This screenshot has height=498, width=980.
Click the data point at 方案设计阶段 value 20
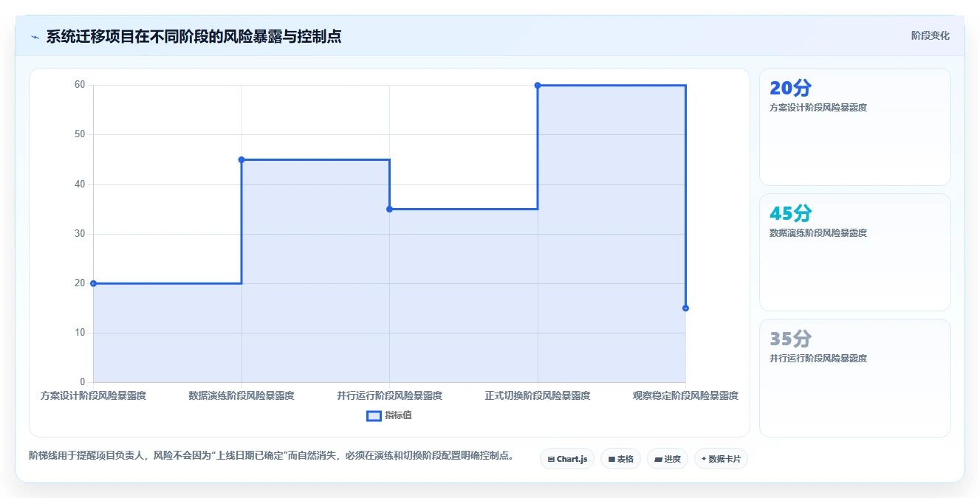click(93, 283)
